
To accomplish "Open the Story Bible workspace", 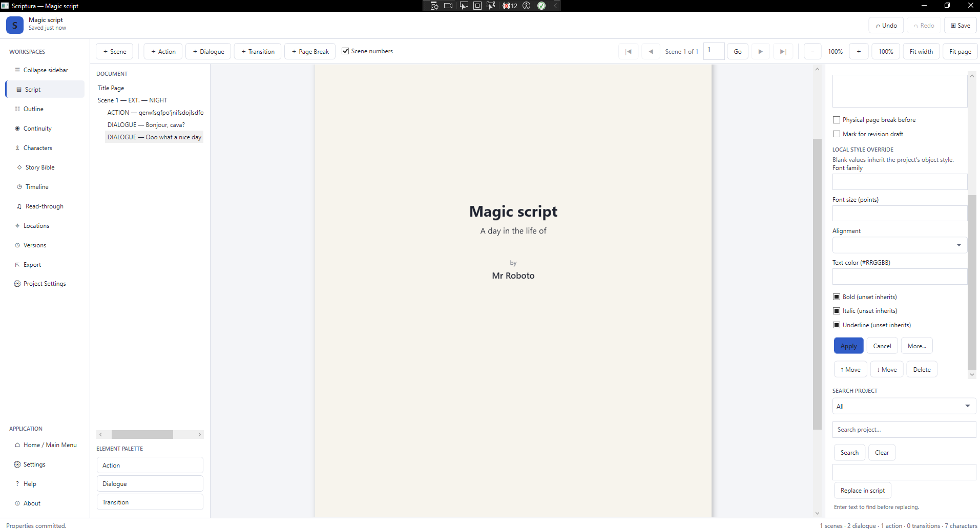I will pyautogui.click(x=45, y=167).
